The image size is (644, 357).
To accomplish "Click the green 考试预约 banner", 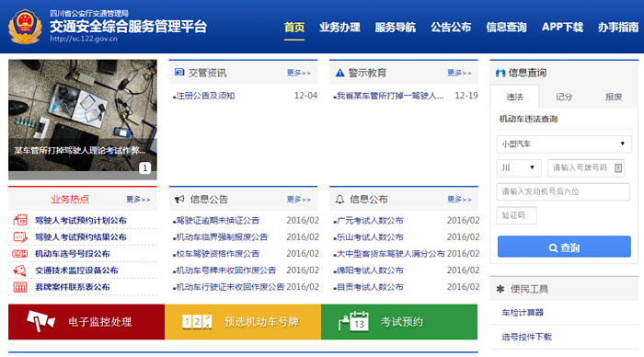I will (399, 322).
